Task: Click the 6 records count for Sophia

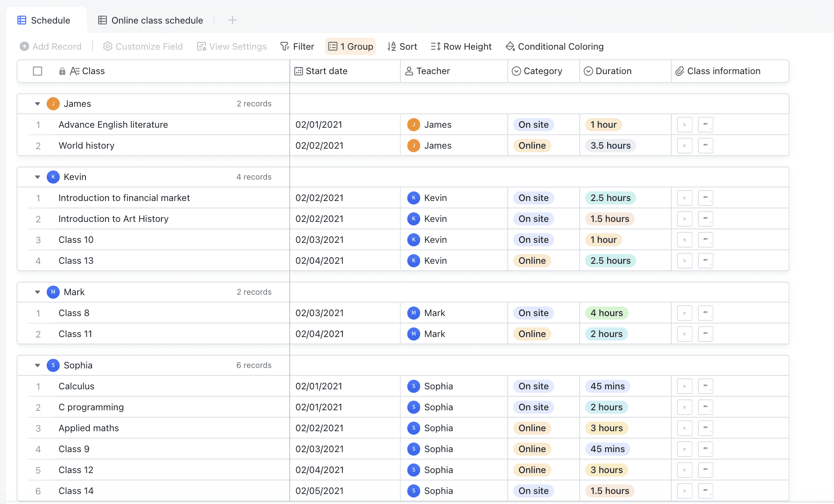Action: tap(254, 365)
